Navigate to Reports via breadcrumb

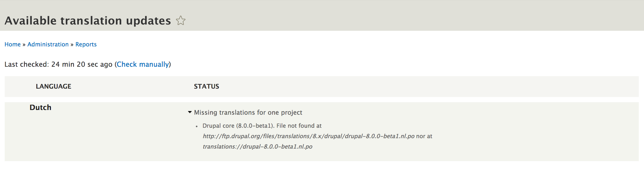[86, 44]
